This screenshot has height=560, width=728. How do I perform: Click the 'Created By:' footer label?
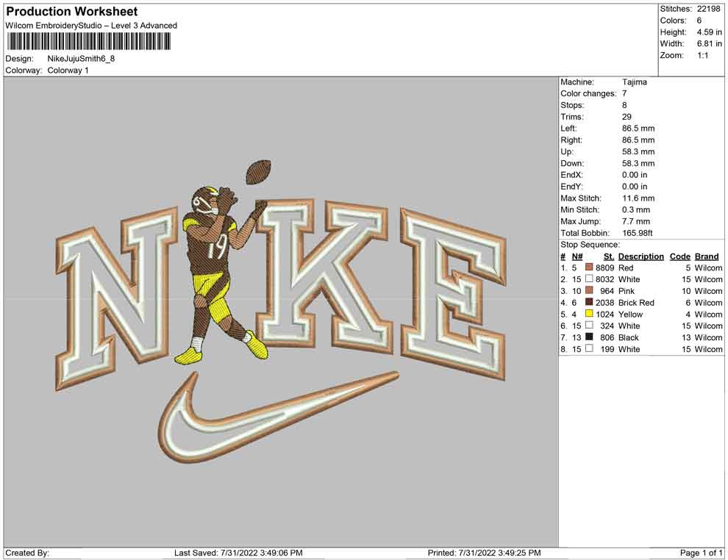click(27, 553)
